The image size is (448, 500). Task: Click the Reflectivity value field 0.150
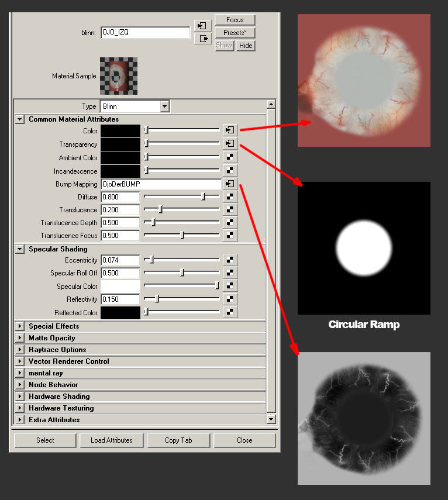120,299
